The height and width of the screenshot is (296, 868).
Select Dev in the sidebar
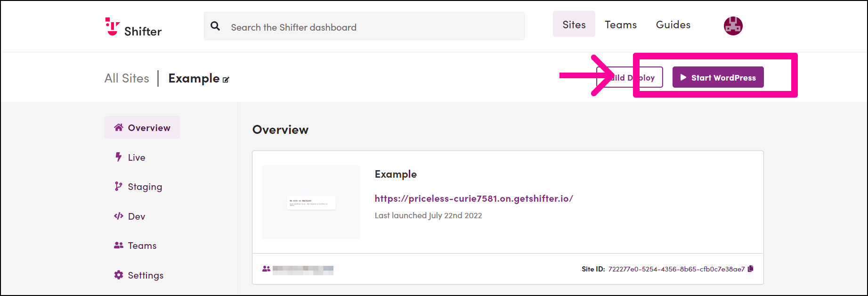130,216
